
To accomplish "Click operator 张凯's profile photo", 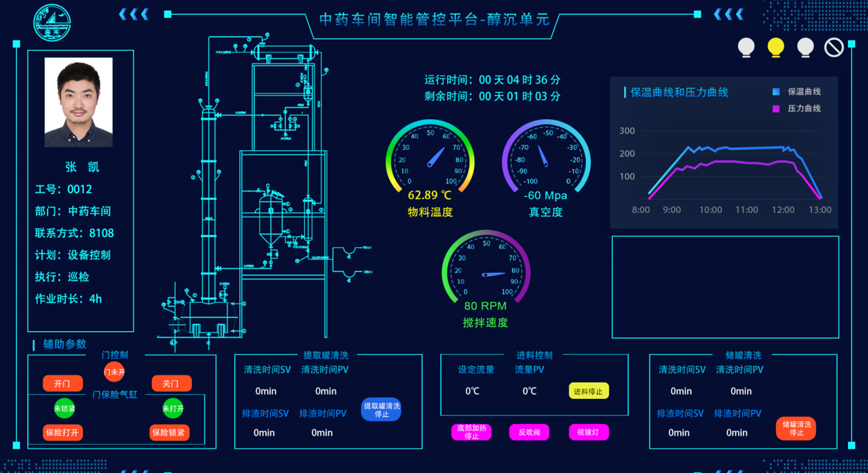I will [79, 102].
